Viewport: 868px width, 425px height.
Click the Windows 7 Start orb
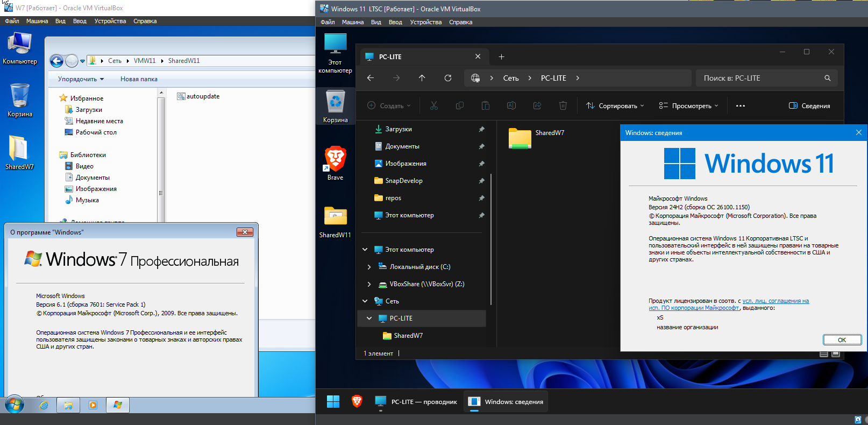pos(15,405)
